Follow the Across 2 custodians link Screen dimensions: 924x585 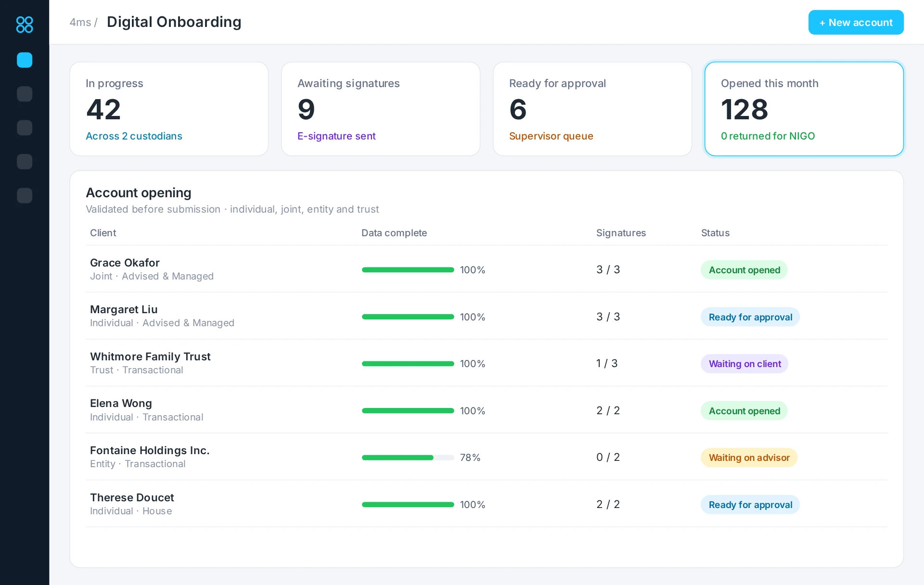[x=134, y=136]
